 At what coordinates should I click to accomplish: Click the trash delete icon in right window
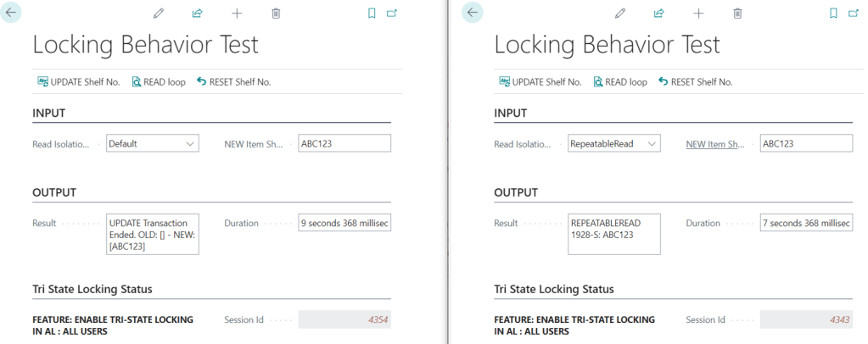point(737,14)
